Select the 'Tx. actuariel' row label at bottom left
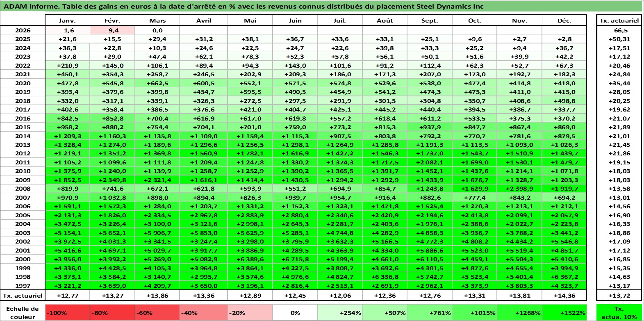Image resolution: width=644 pixels, height=321 pixels. (23, 296)
